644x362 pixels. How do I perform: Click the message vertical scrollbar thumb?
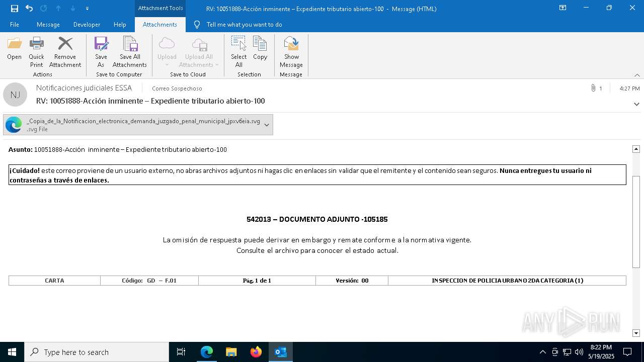click(636, 222)
